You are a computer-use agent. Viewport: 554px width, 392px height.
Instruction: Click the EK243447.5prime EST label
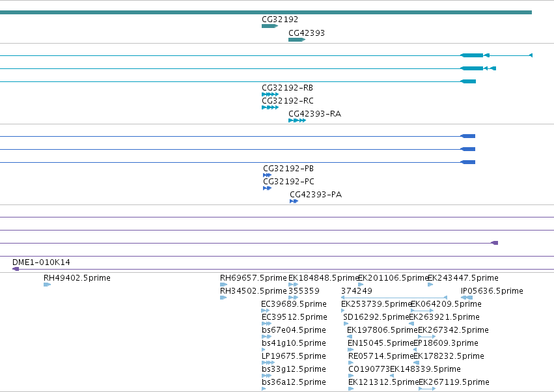click(x=463, y=278)
